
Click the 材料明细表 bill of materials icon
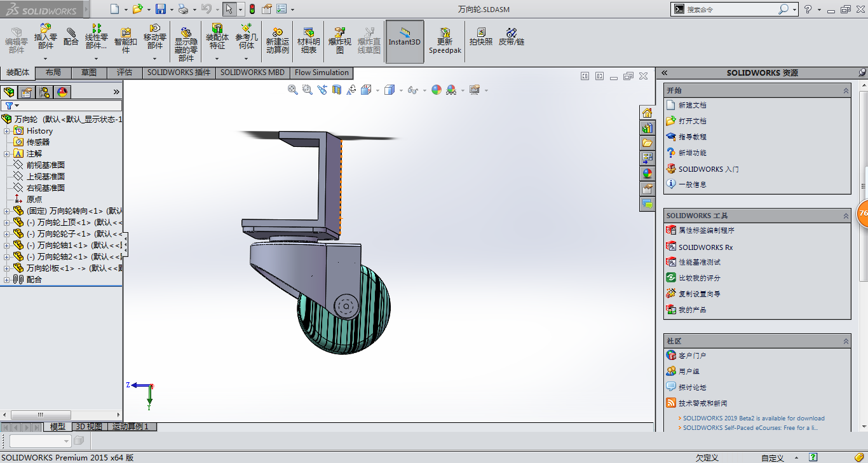click(309, 39)
